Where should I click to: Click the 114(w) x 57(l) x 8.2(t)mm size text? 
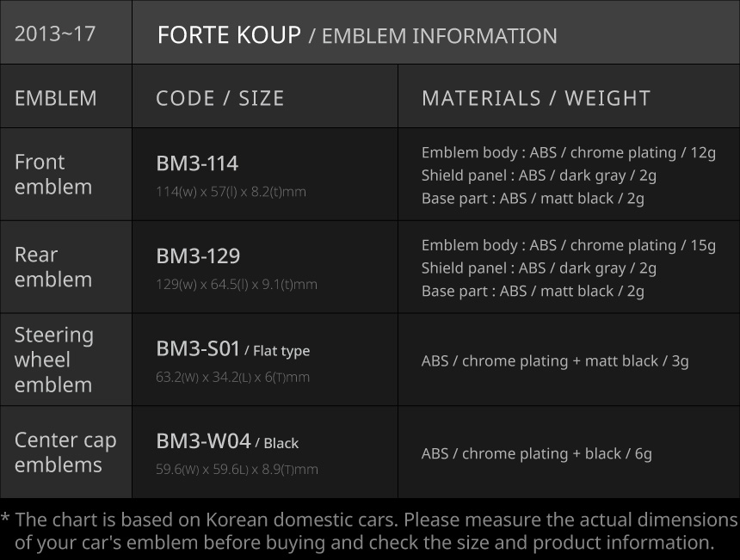[x=231, y=192]
